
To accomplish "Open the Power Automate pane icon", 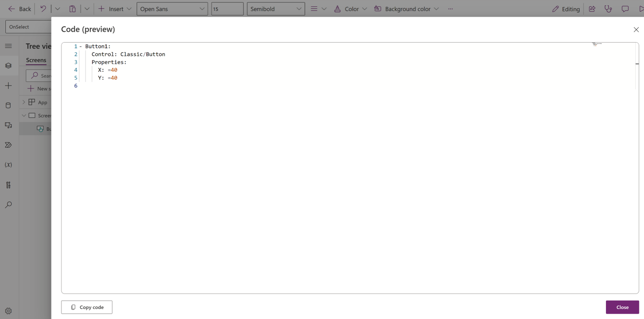I will point(8,145).
